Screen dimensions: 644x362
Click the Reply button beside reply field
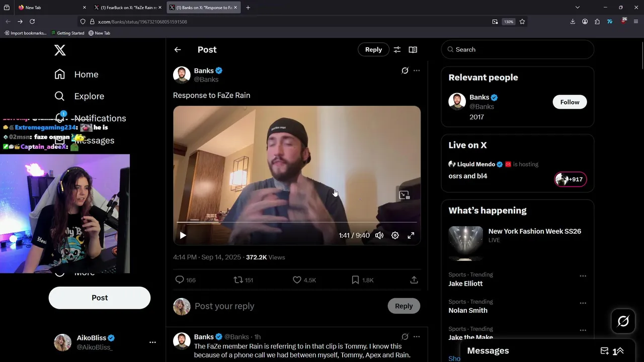(x=404, y=306)
